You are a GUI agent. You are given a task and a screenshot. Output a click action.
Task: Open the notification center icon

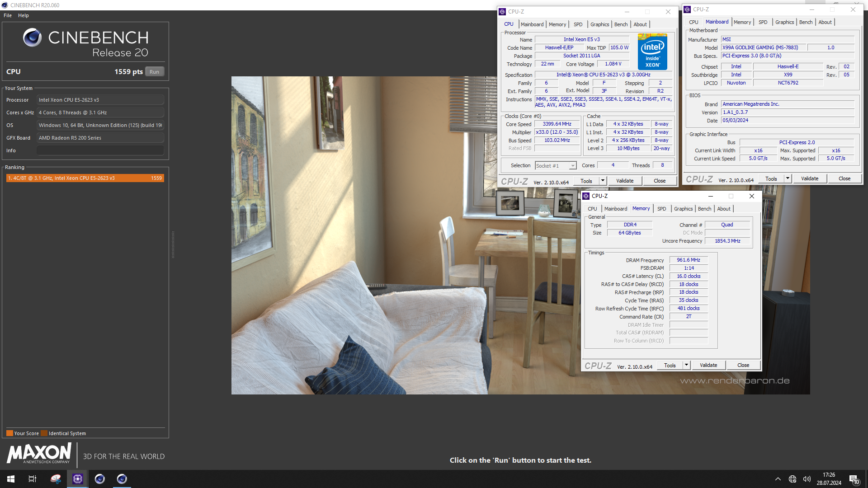(x=854, y=479)
